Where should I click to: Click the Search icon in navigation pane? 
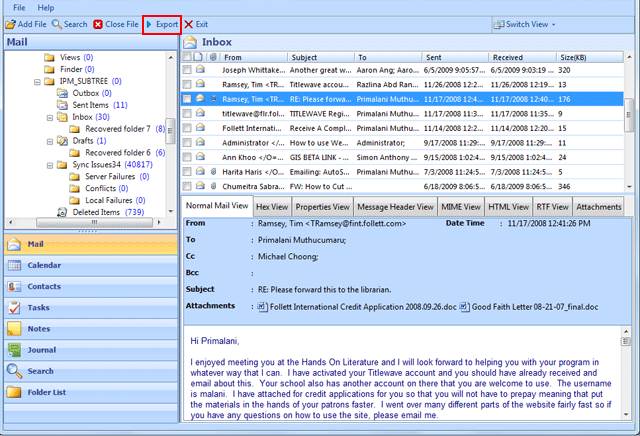tap(14, 371)
